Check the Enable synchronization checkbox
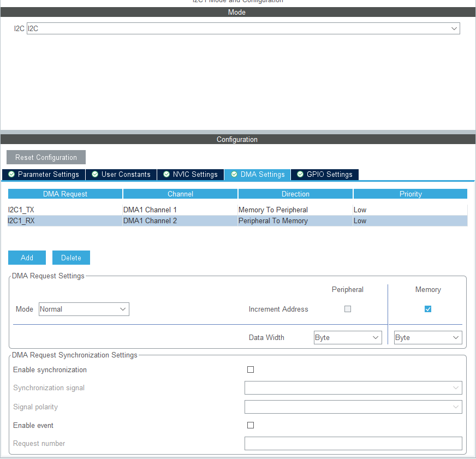Screen dimensions: 476x459 pyautogui.click(x=251, y=369)
